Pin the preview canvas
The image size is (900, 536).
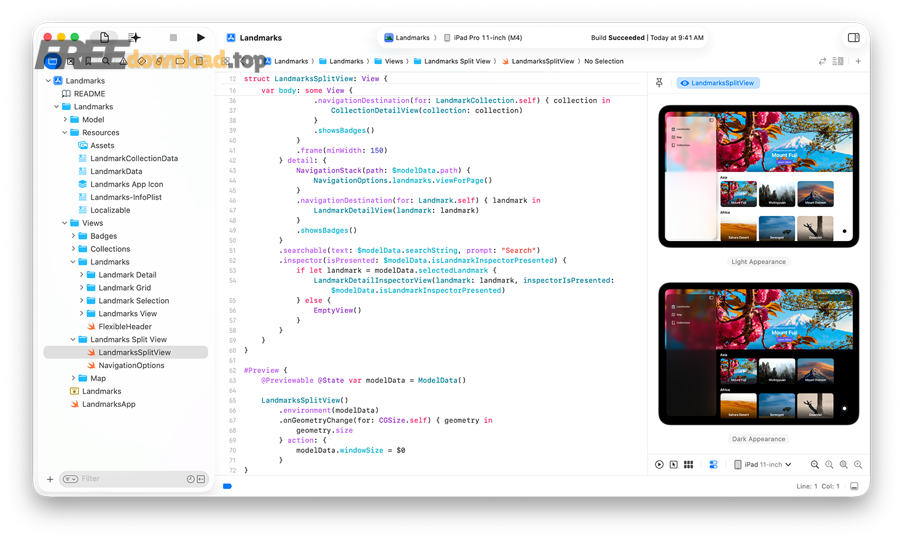(x=659, y=83)
